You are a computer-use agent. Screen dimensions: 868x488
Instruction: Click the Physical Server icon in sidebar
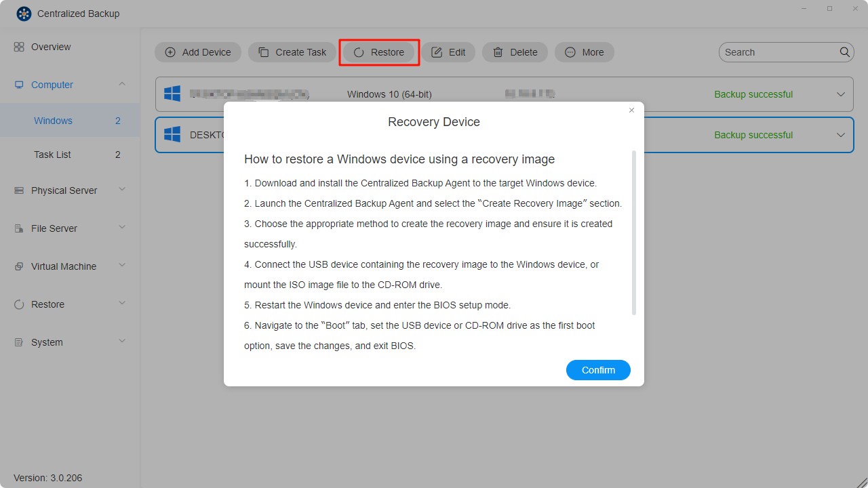[19, 190]
